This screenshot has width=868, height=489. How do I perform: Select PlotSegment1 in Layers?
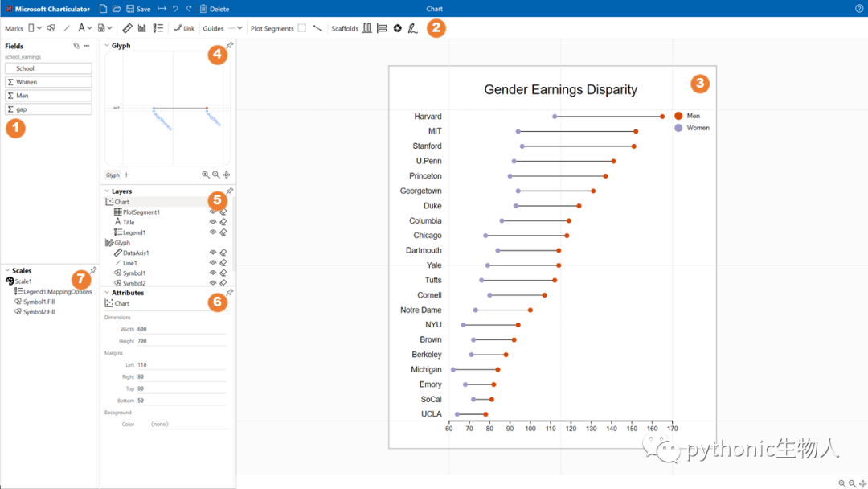(x=141, y=212)
